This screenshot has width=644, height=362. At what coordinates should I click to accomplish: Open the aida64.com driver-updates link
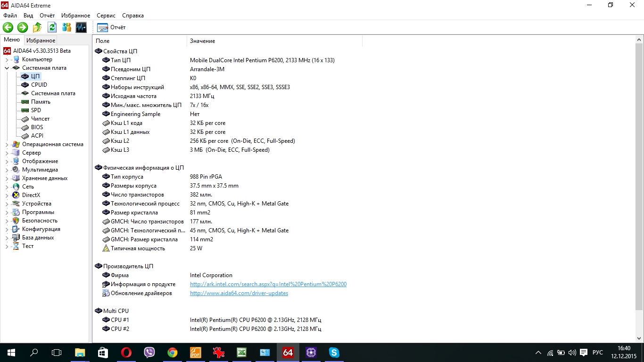pyautogui.click(x=239, y=293)
